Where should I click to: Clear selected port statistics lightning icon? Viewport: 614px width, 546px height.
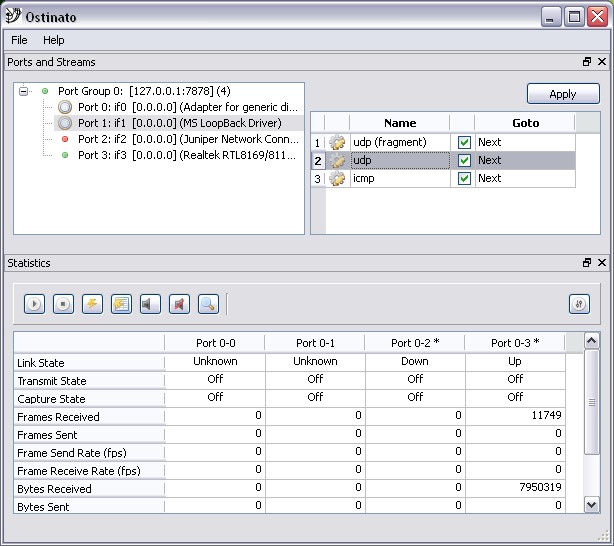pyautogui.click(x=92, y=304)
